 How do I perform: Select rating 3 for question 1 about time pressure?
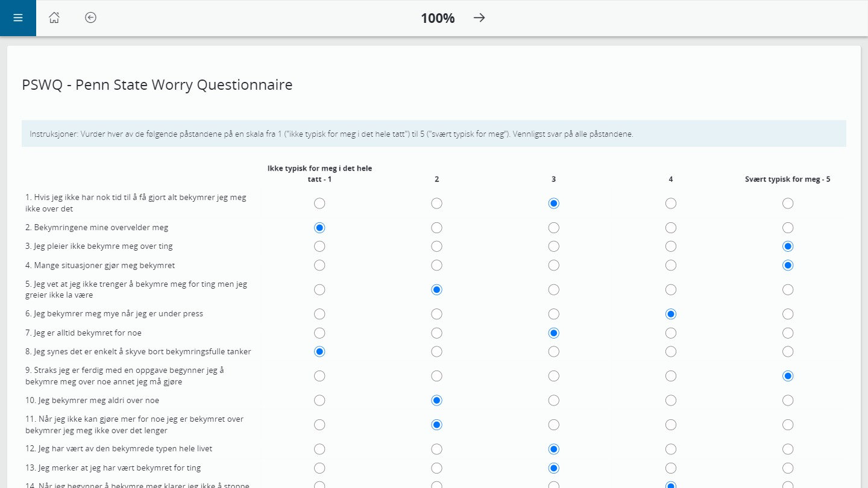[553, 203]
